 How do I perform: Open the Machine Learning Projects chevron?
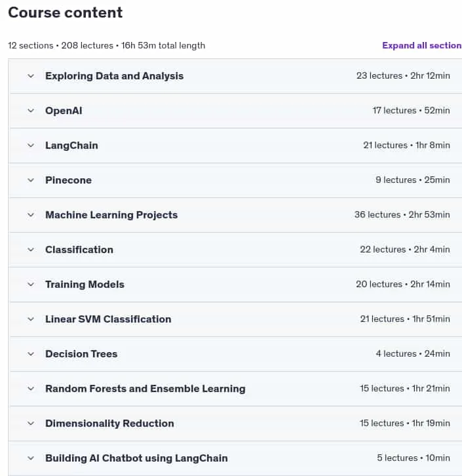pyautogui.click(x=31, y=215)
